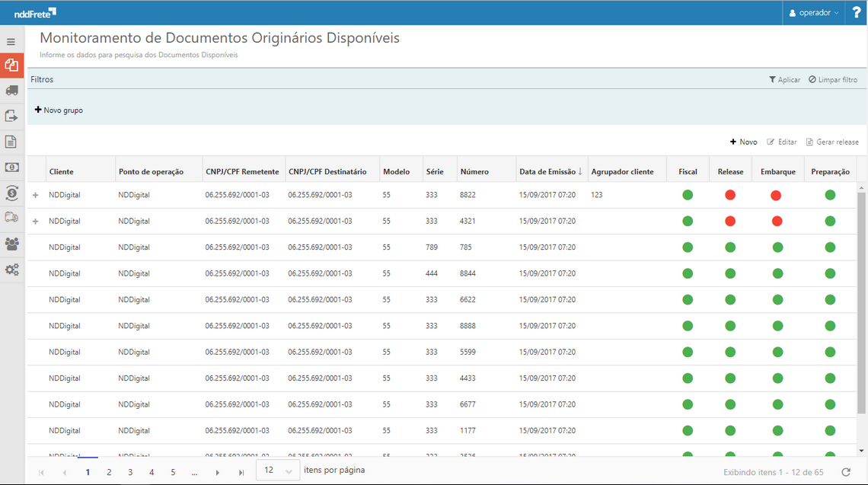Click the help question mark icon

click(857, 12)
